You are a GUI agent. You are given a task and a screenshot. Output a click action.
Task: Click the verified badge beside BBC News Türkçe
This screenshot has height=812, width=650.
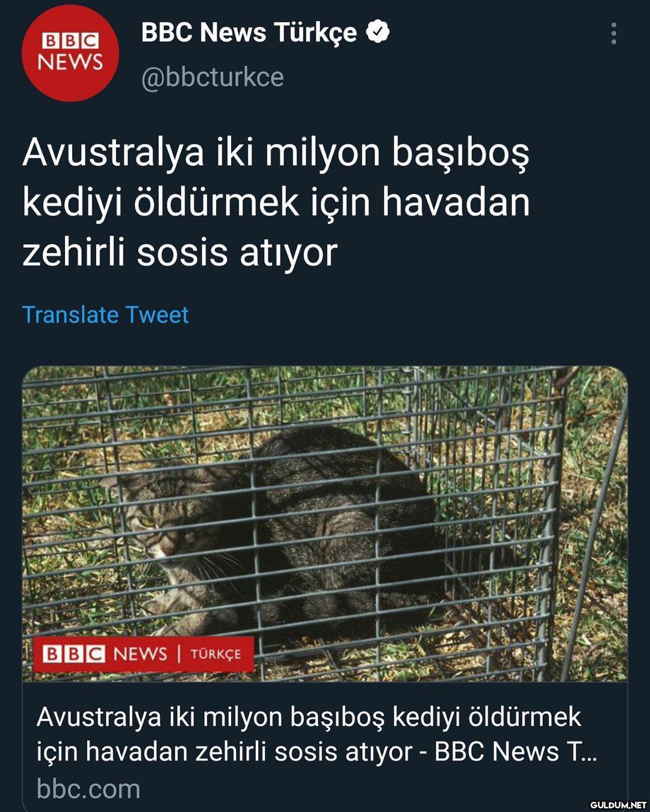point(378,32)
